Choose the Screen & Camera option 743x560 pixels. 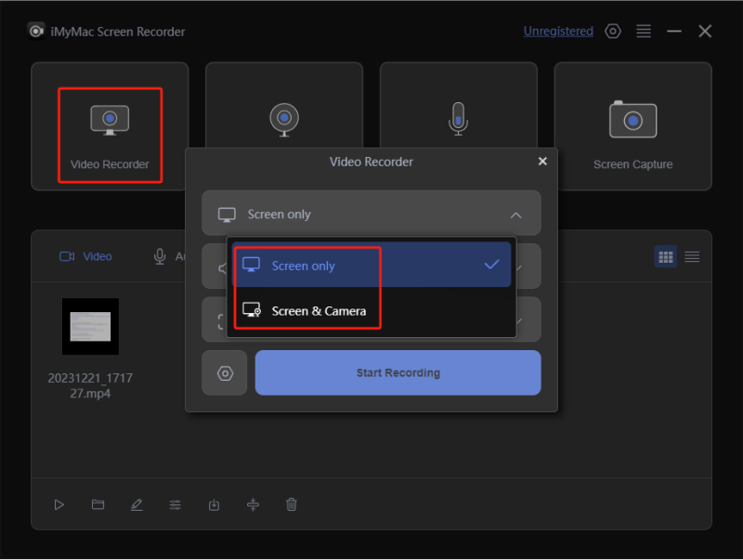pos(319,310)
